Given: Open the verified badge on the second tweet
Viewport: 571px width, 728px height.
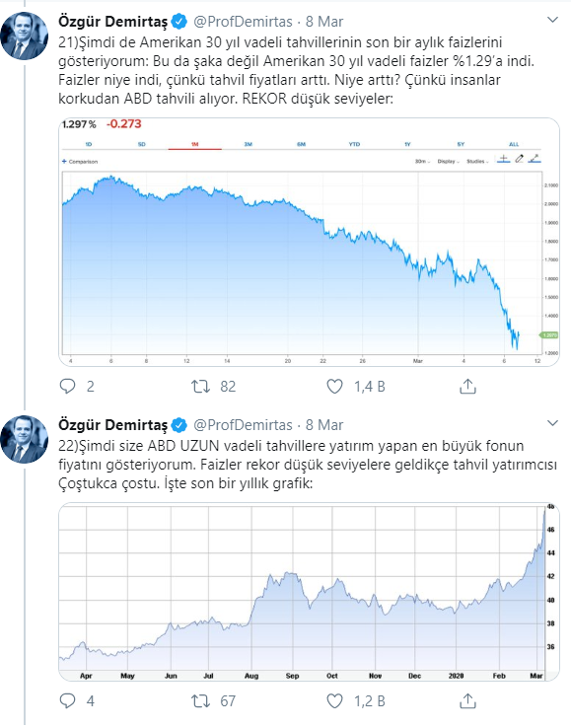Looking at the screenshot, I should 179,425.
